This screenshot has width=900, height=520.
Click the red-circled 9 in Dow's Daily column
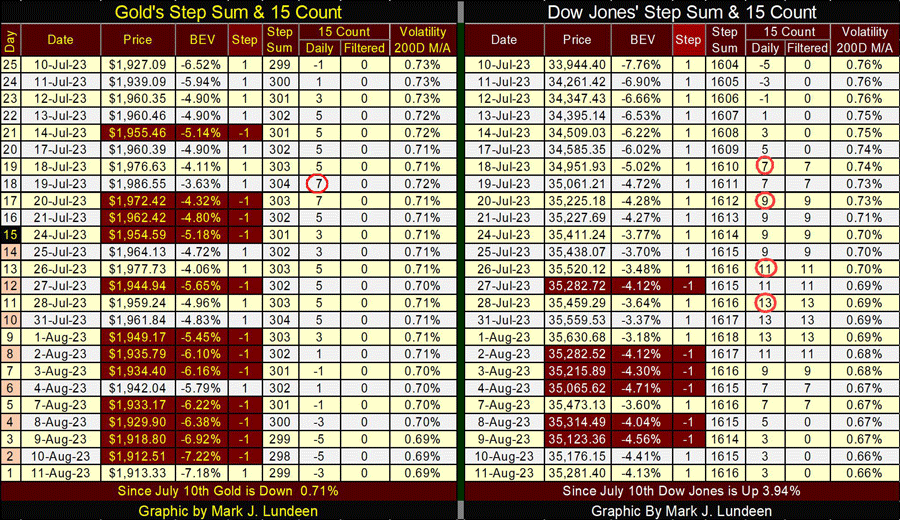pyautogui.click(x=765, y=201)
